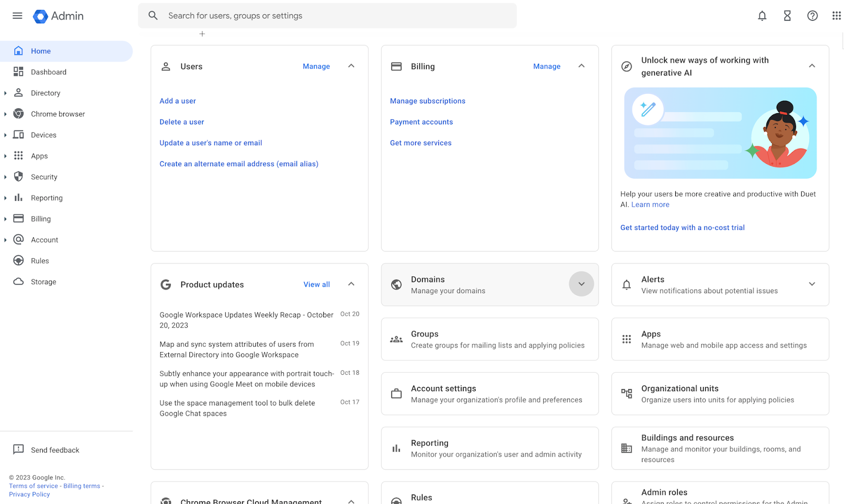Click View all product updates
844x504 pixels.
click(x=317, y=285)
